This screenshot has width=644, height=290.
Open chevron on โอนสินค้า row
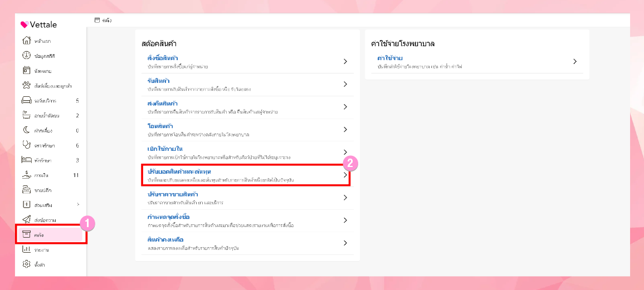345,129
